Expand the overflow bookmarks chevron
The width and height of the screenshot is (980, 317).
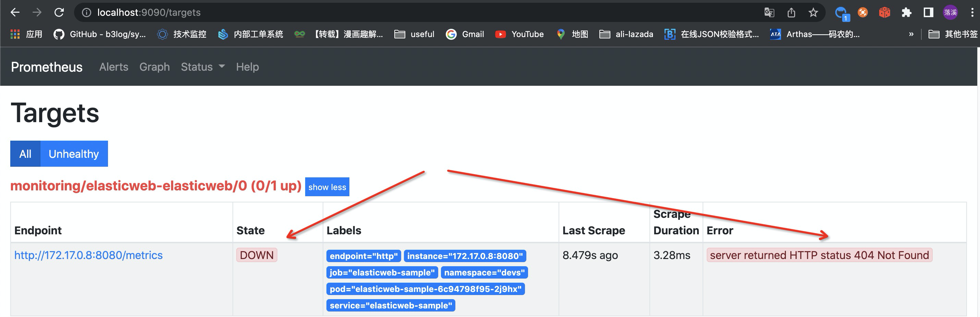911,34
